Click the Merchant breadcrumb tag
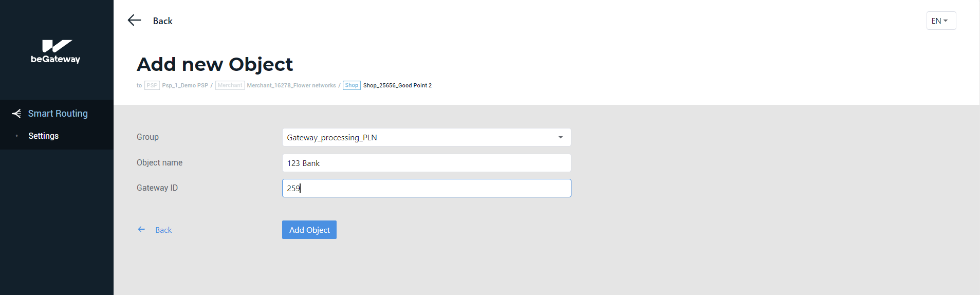Image resolution: width=980 pixels, height=295 pixels. 230,85
